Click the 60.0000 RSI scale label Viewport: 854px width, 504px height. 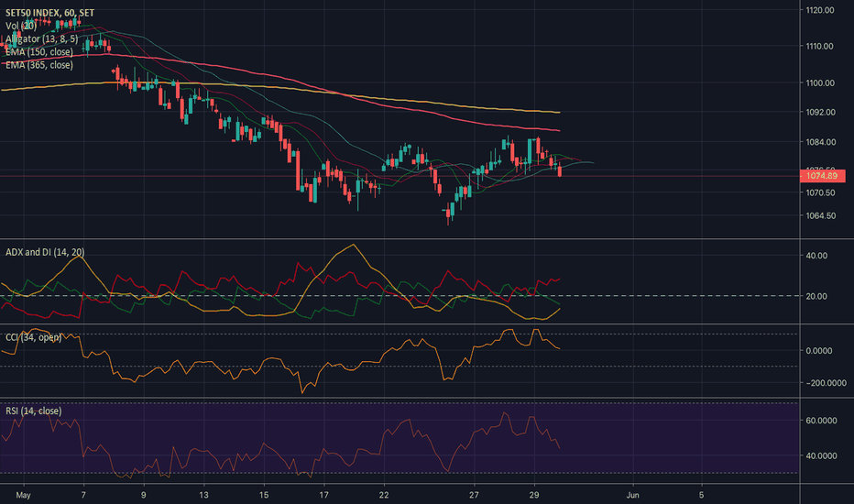(x=821, y=421)
